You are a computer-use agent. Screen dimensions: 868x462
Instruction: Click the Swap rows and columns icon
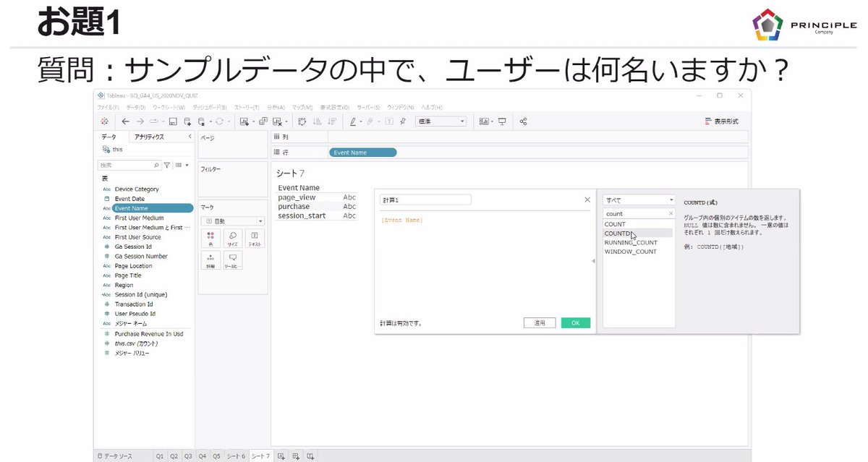tap(302, 121)
